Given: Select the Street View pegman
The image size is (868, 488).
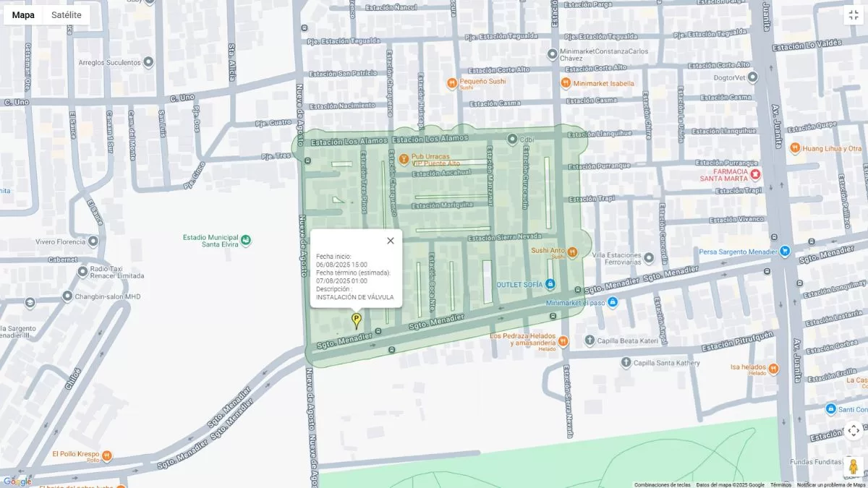Looking at the screenshot, I should pos(854,466).
